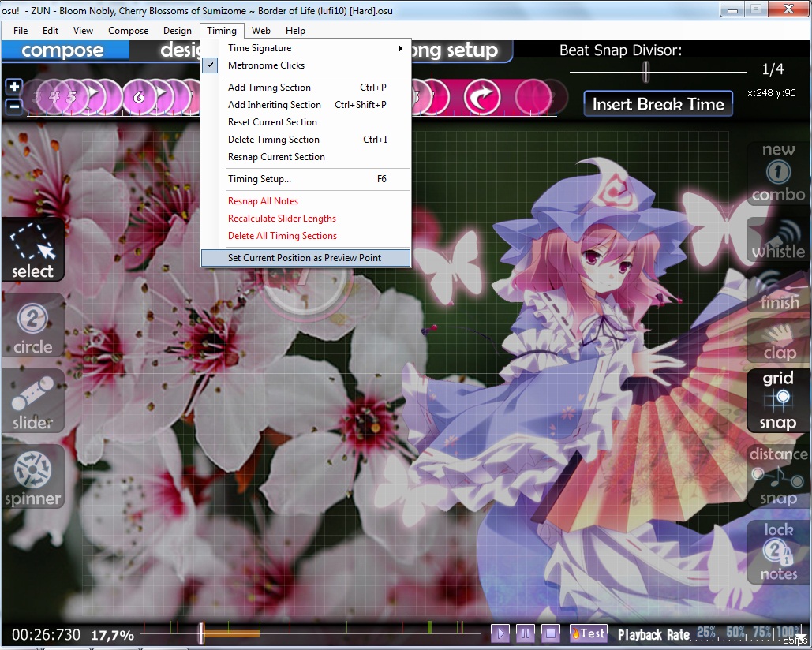Screen dimensions: 812x650
Task: Turn off grid snap
Action: pos(778,401)
